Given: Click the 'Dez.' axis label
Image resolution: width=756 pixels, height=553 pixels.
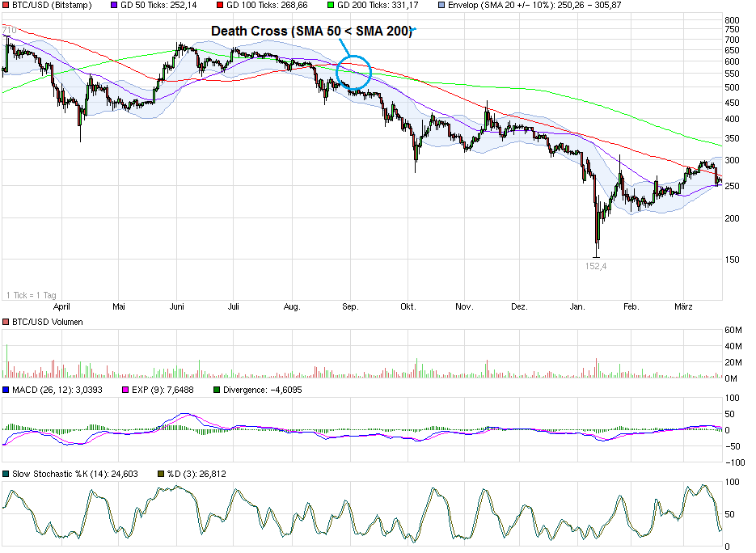Looking at the screenshot, I should tap(519, 306).
